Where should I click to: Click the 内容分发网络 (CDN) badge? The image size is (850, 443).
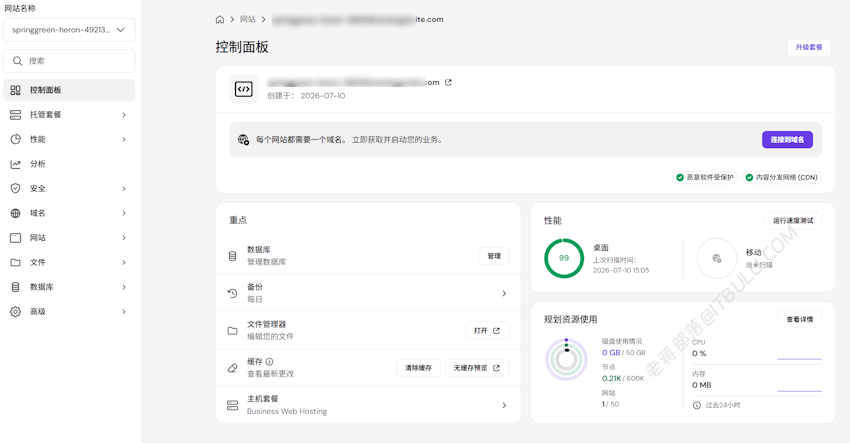click(x=782, y=177)
